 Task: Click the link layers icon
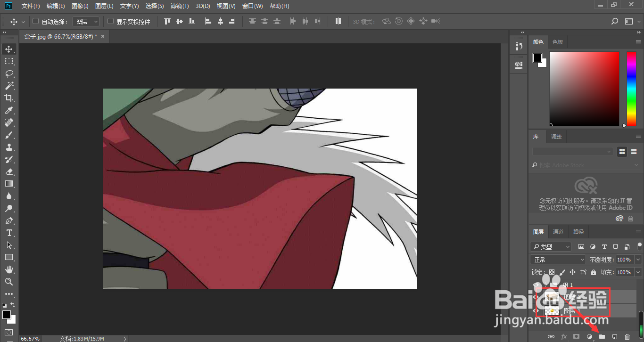point(551,336)
